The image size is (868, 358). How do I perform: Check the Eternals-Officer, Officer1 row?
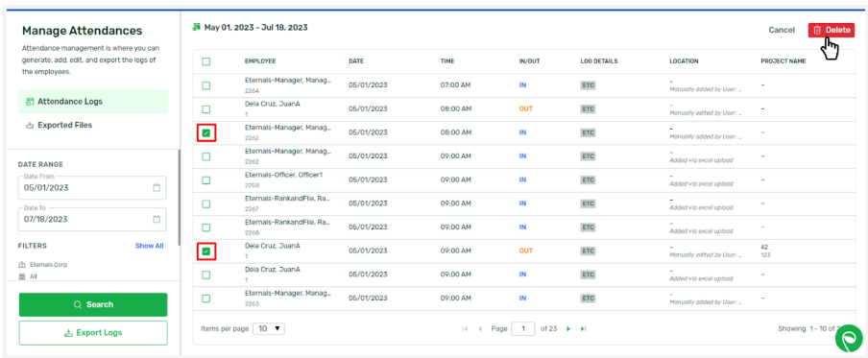click(205, 179)
